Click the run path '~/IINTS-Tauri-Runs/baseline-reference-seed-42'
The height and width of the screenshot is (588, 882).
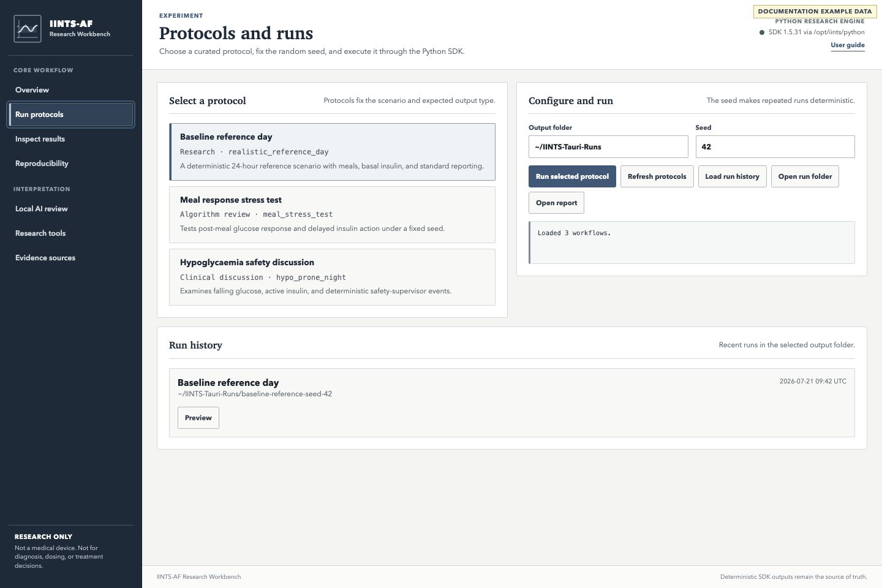pyautogui.click(x=255, y=394)
